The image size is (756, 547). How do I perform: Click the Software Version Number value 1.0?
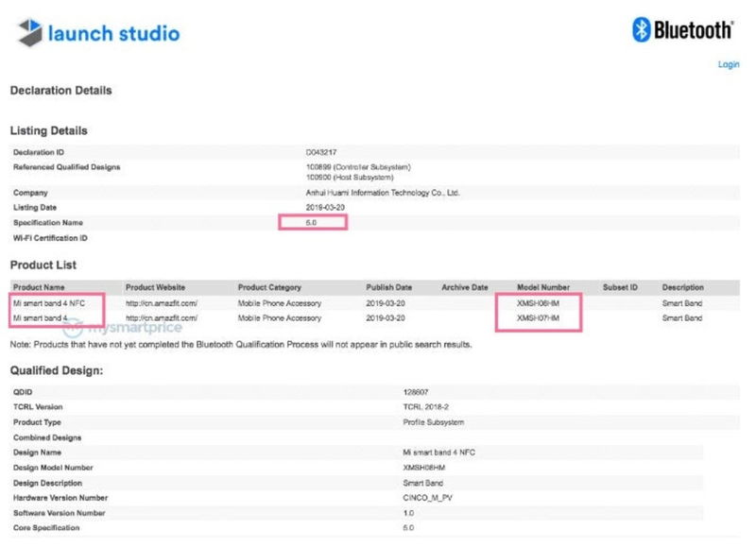(x=408, y=513)
